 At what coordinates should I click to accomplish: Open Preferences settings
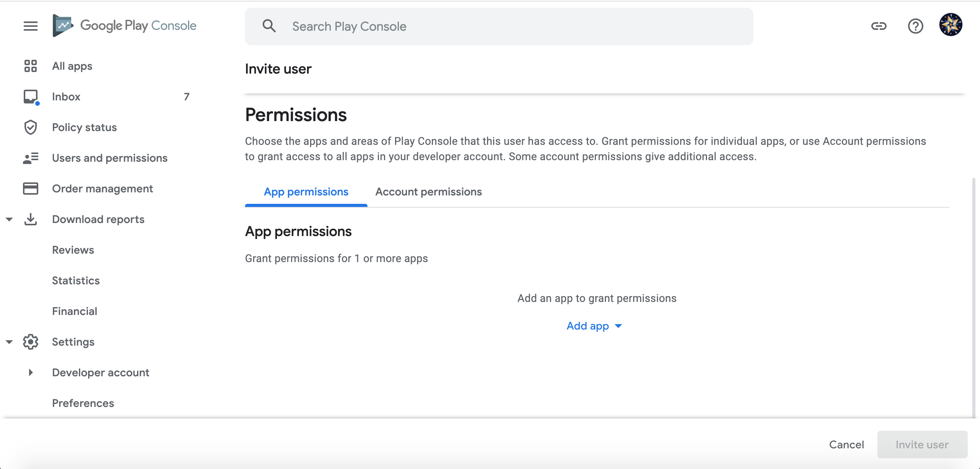[x=83, y=403]
